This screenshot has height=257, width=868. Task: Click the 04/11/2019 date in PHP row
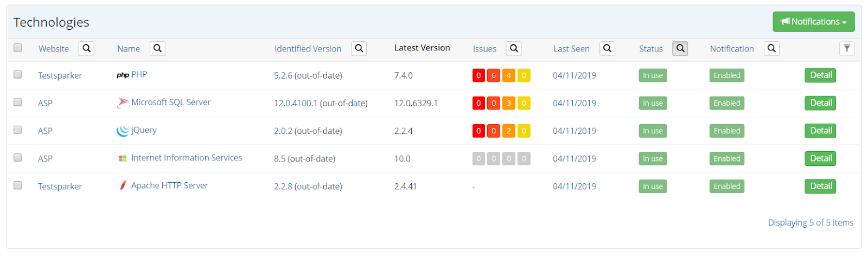click(575, 75)
